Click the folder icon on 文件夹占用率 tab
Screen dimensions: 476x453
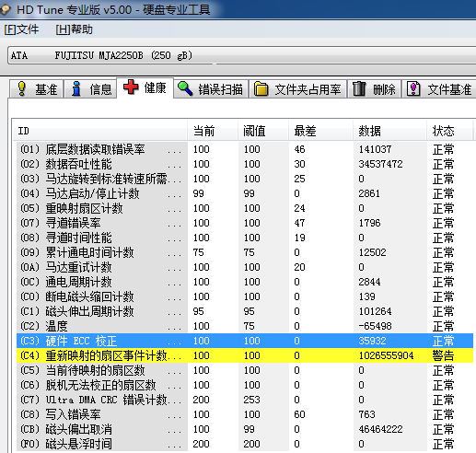tap(261, 89)
